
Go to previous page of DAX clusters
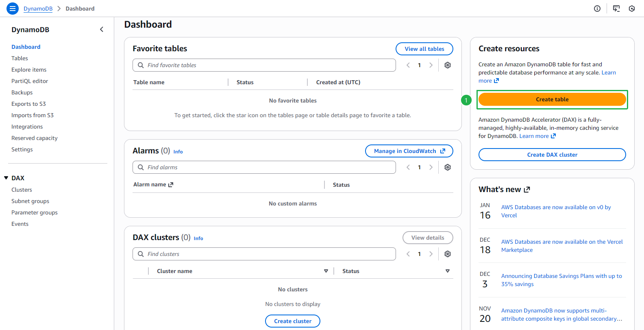pos(408,254)
